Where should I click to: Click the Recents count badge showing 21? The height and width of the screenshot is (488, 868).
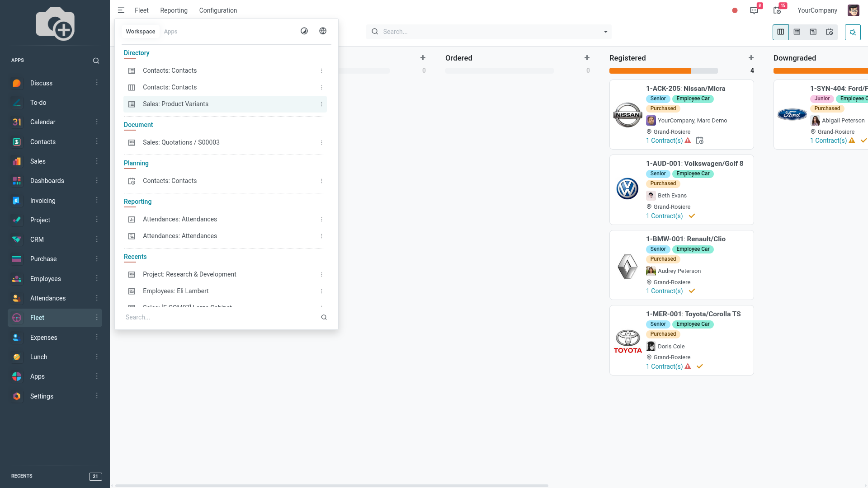95,476
